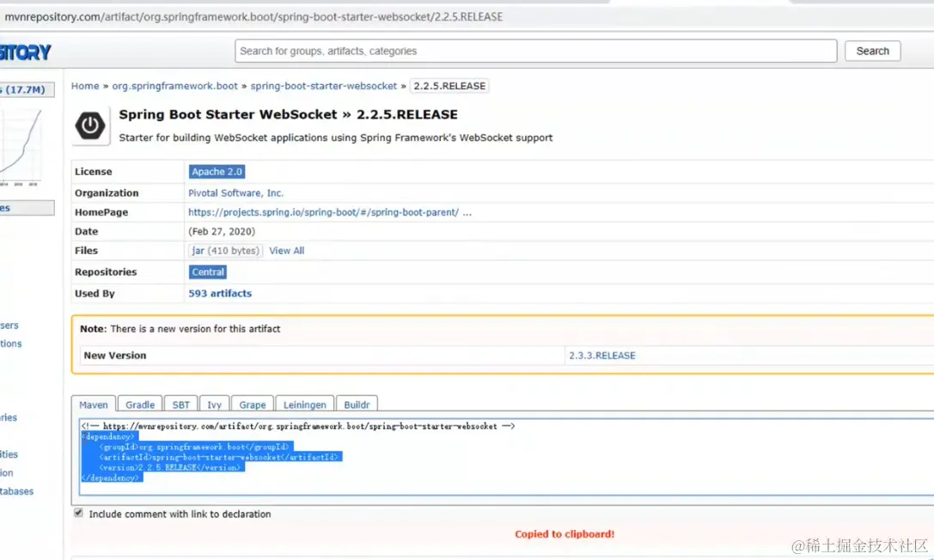Click the Used By row label
The image size is (934, 560).
tap(95, 294)
